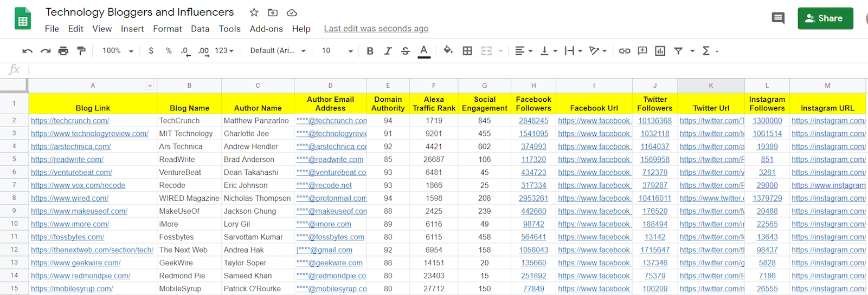Toggle the filter on or off

click(x=678, y=51)
